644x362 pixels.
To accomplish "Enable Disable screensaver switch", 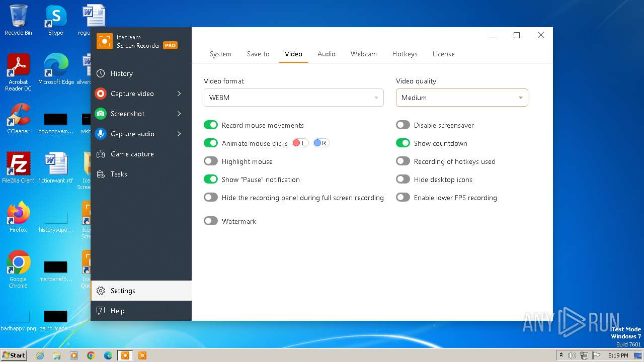I will 403,125.
